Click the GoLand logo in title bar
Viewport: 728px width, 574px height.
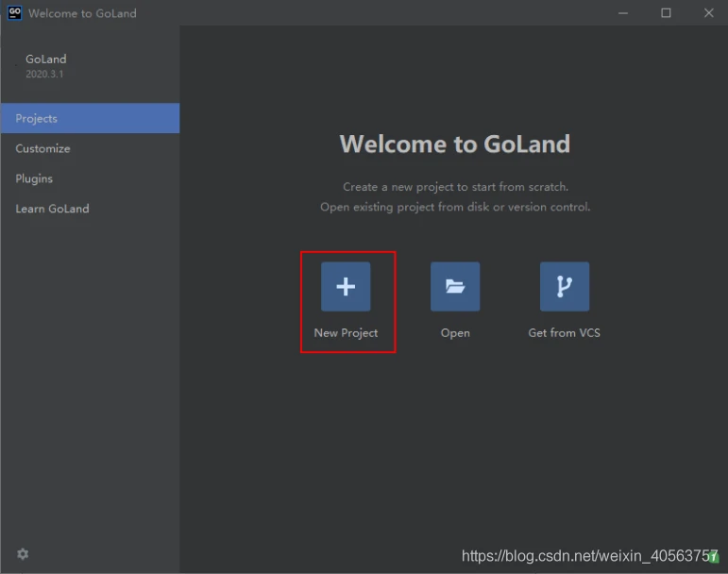pos(14,12)
